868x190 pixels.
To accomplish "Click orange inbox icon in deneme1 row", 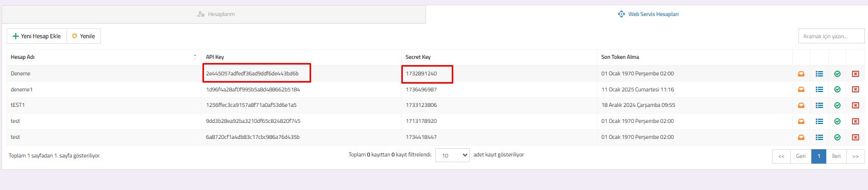I will (x=801, y=89).
